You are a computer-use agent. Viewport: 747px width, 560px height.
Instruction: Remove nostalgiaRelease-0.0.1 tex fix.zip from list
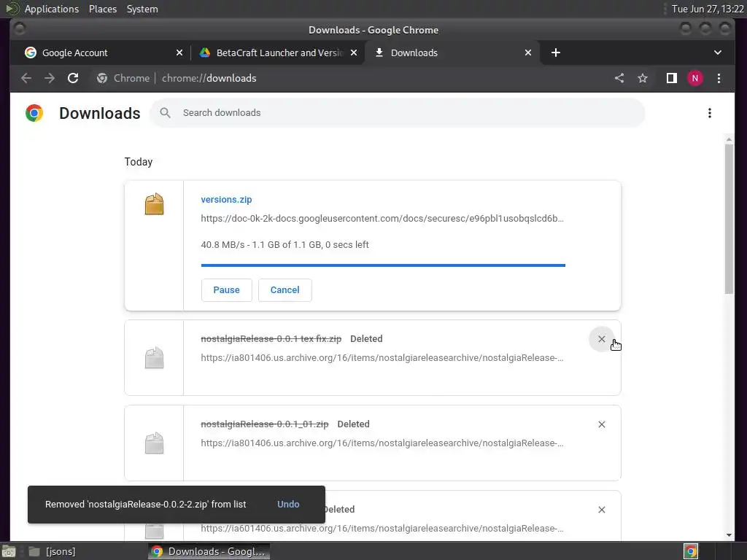coord(602,339)
